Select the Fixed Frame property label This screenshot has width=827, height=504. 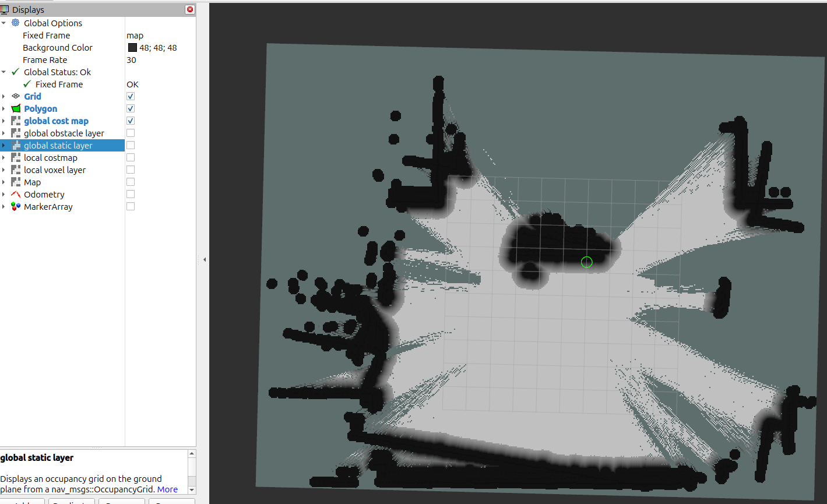click(46, 36)
